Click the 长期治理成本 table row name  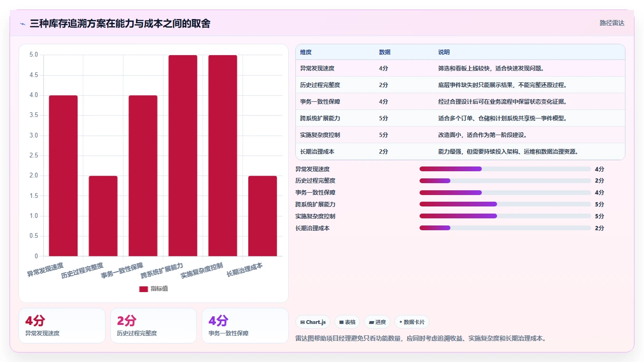pyautogui.click(x=317, y=152)
